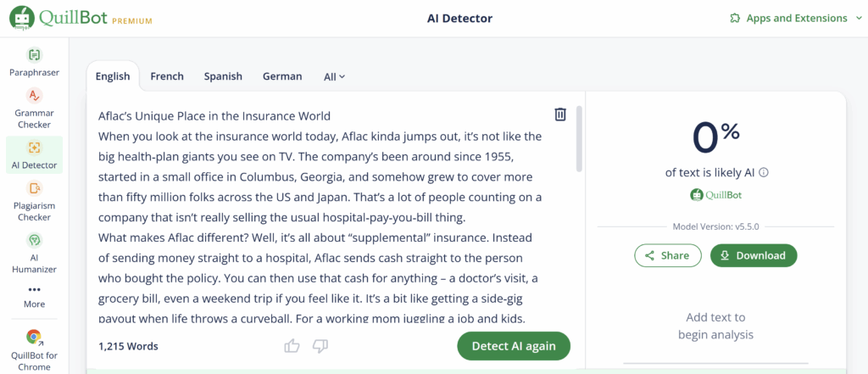This screenshot has width=868, height=374.
Task: Delete text with the trash icon
Action: (x=560, y=114)
